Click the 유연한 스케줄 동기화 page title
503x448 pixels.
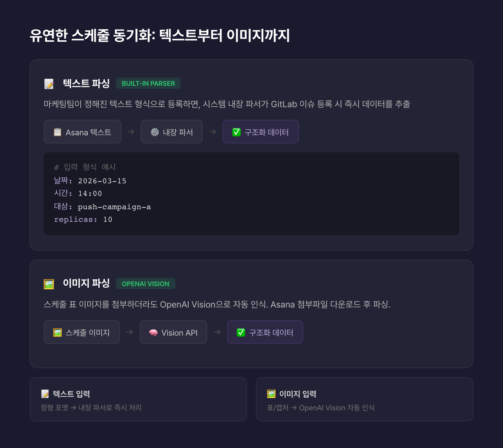pos(159,35)
